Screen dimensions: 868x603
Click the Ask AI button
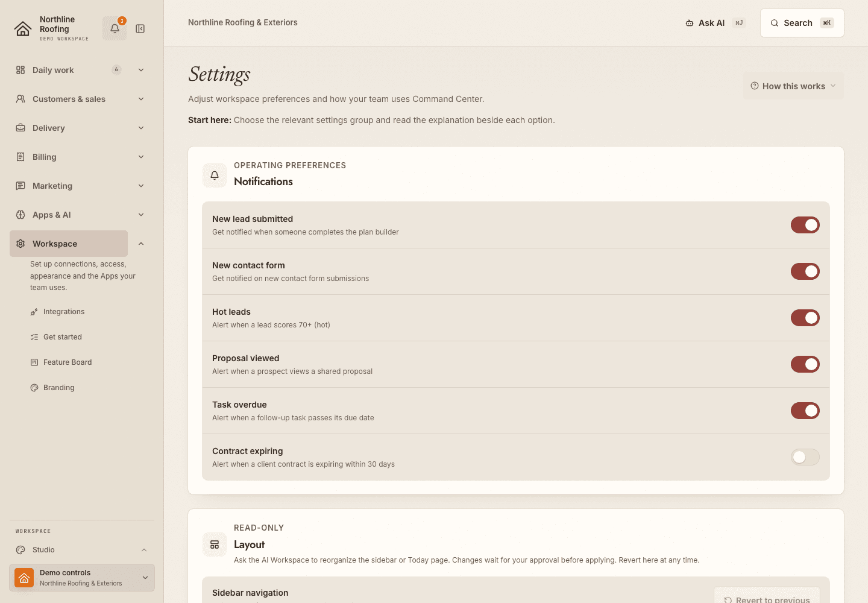pos(715,23)
